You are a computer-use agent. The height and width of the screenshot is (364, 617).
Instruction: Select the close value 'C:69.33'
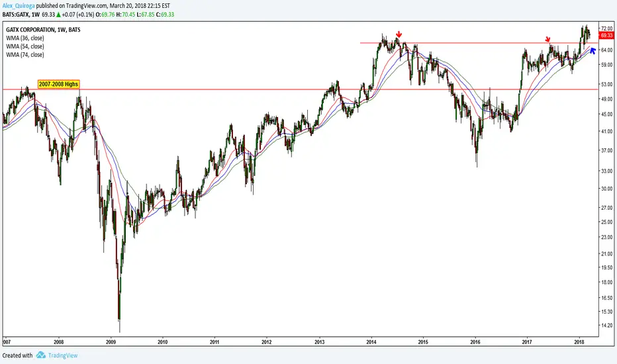(x=166, y=15)
